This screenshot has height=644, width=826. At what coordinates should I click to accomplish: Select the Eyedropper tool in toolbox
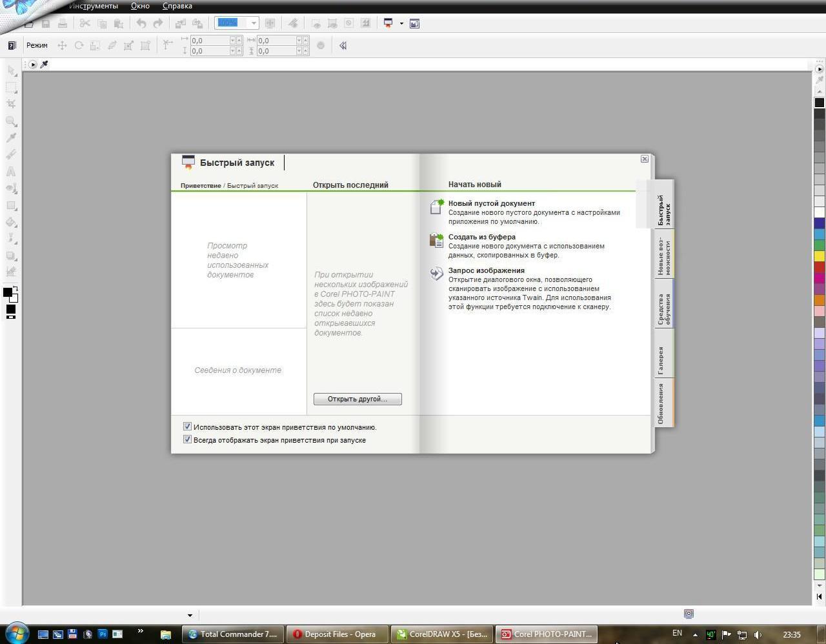11,137
